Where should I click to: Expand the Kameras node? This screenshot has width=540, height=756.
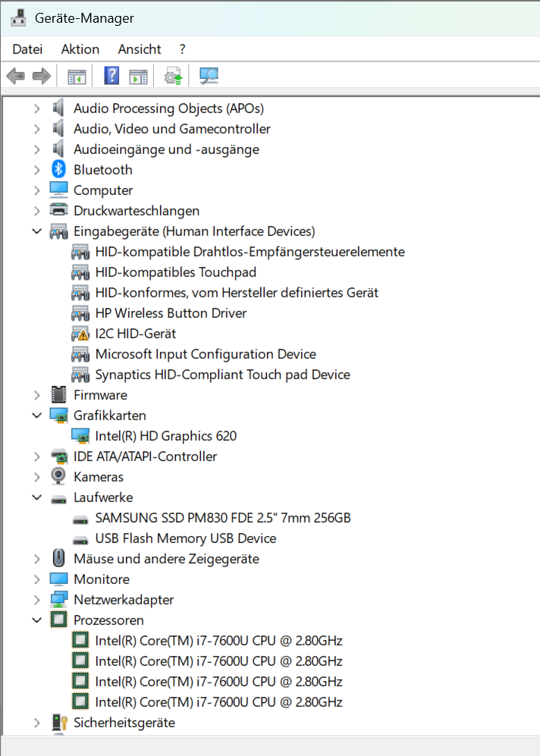pos(36,477)
